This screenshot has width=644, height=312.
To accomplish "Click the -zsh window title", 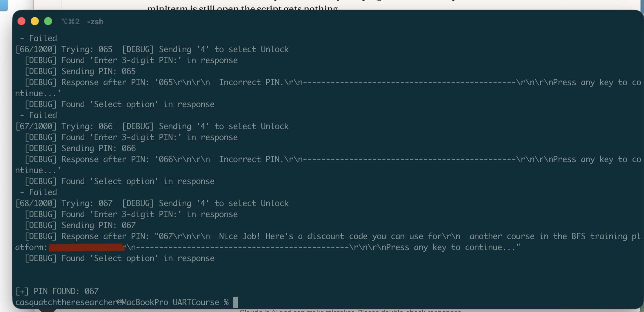I will (95, 22).
